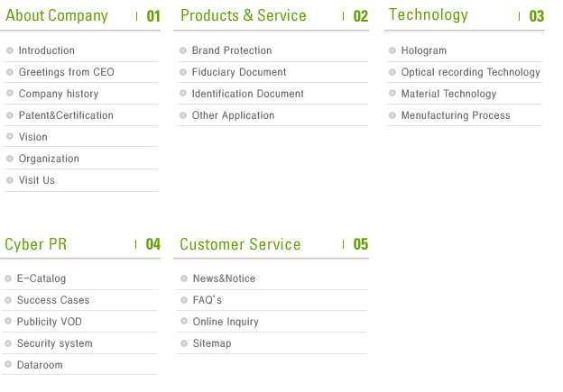Click the bullet icon beside Introduction
Image resolution: width=563 pixels, height=392 pixels.
10,50
